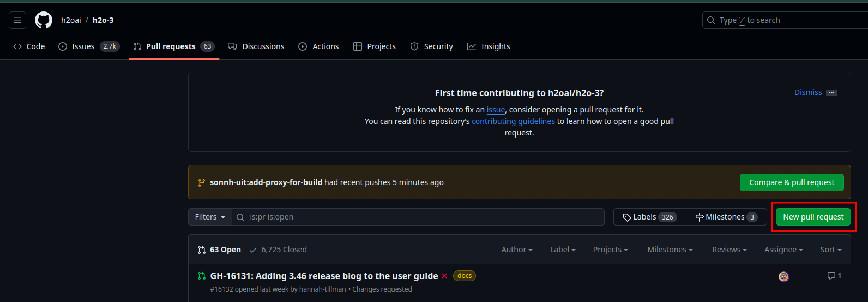This screenshot has width=868, height=302.
Task: Click the failed checks red X icon
Action: (x=444, y=276)
